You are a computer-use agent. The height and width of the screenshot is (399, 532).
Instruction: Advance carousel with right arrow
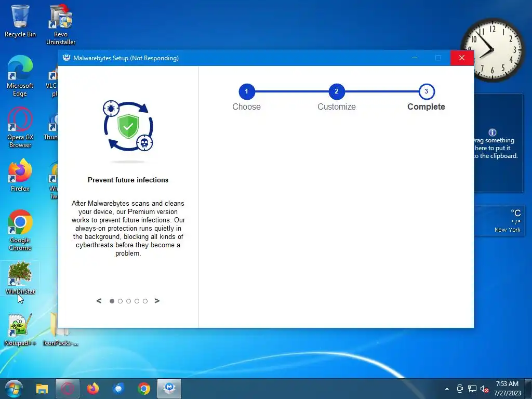click(157, 301)
